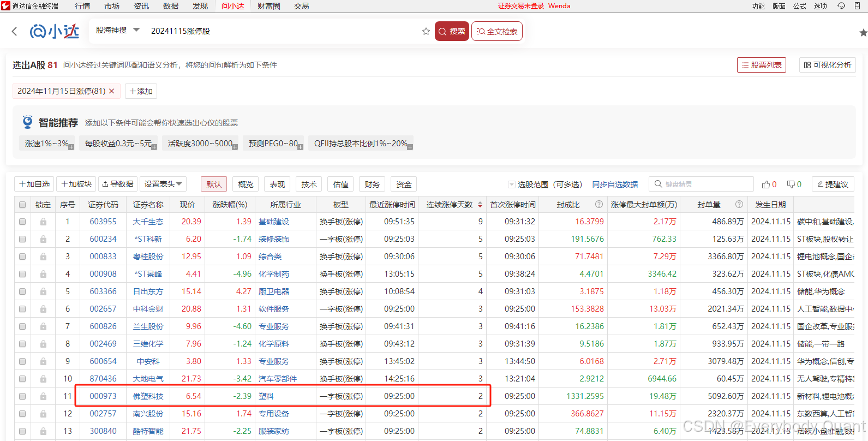Open the 财富圈 menu
The image size is (868, 441).
tap(268, 6)
